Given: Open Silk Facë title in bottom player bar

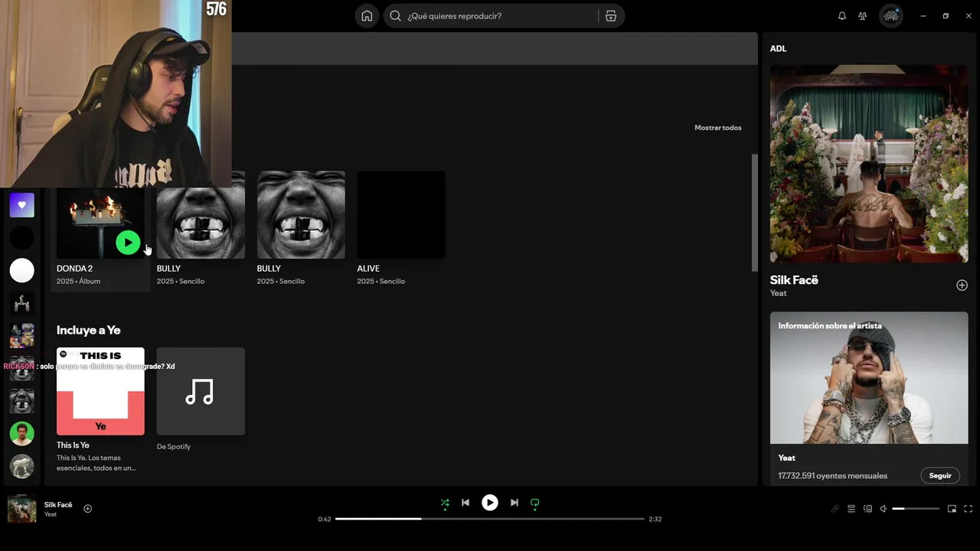Looking at the screenshot, I should [x=58, y=505].
